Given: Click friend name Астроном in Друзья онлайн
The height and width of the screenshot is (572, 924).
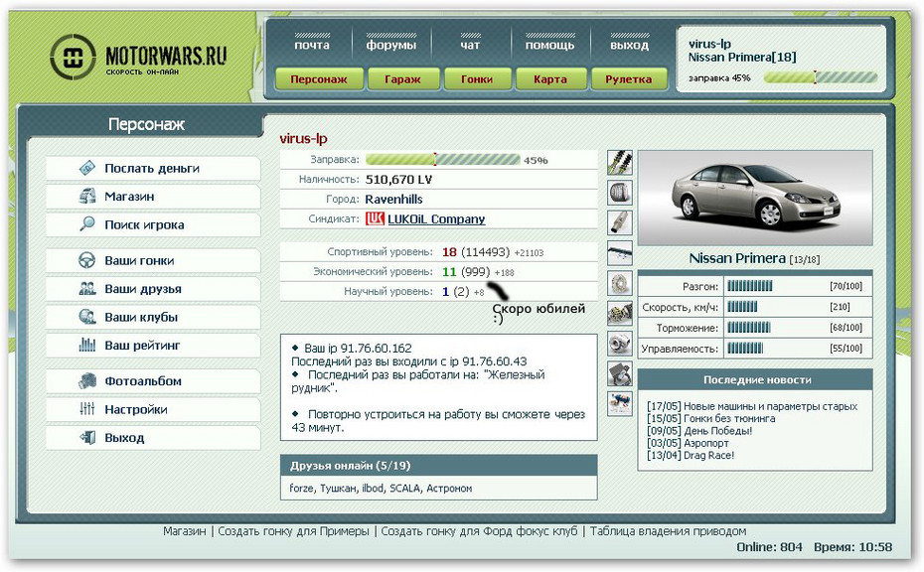Looking at the screenshot, I should [x=449, y=489].
